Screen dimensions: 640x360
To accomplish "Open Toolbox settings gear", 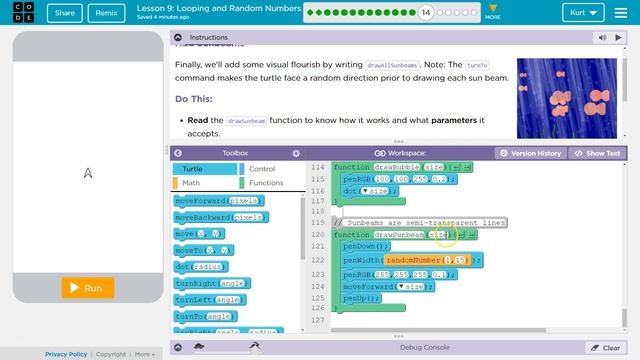I will [x=296, y=153].
